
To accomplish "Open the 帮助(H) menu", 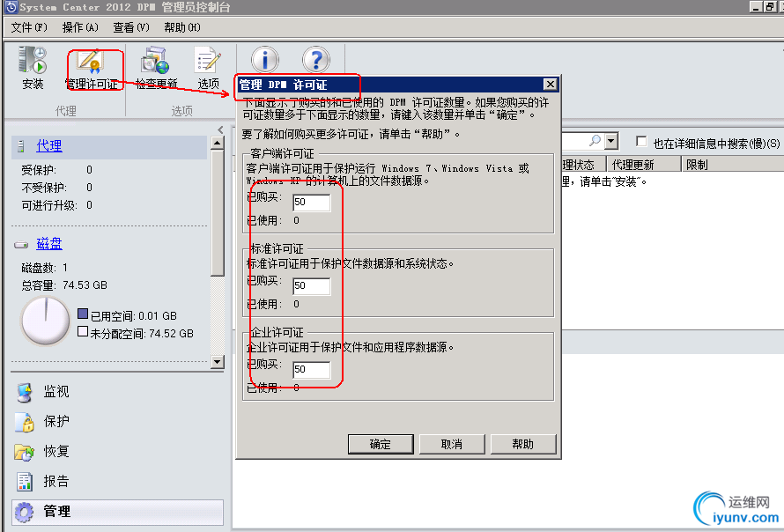I will (182, 27).
